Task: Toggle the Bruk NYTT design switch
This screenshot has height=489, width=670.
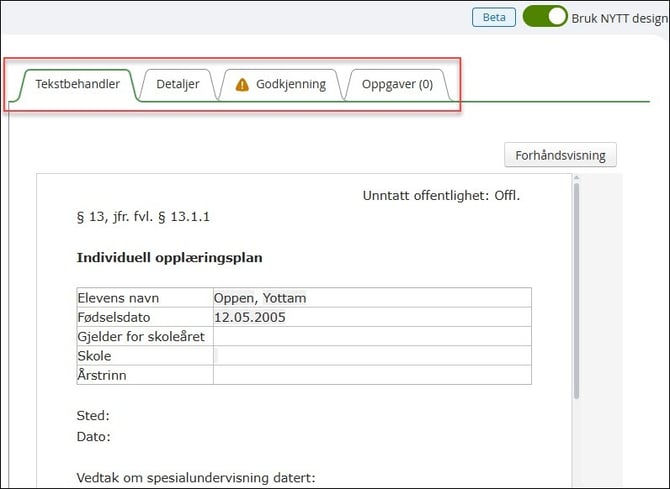Action: [545, 17]
